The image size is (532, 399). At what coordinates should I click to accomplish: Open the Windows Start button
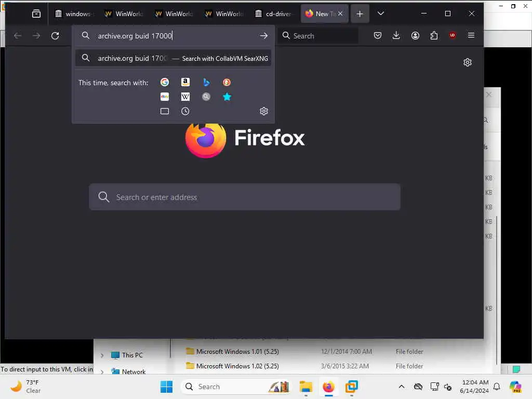pyautogui.click(x=166, y=387)
